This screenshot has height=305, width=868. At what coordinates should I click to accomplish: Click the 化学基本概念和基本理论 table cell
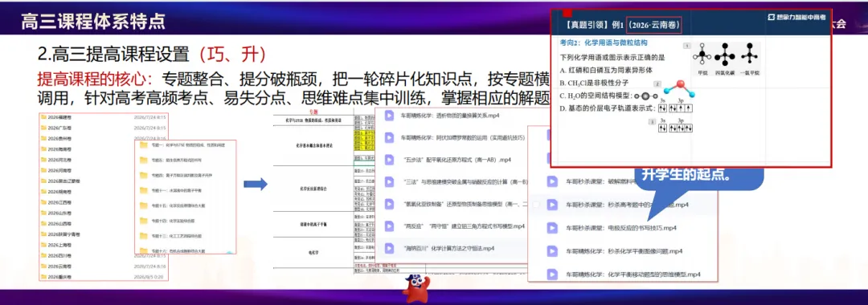pyautogui.click(x=313, y=145)
